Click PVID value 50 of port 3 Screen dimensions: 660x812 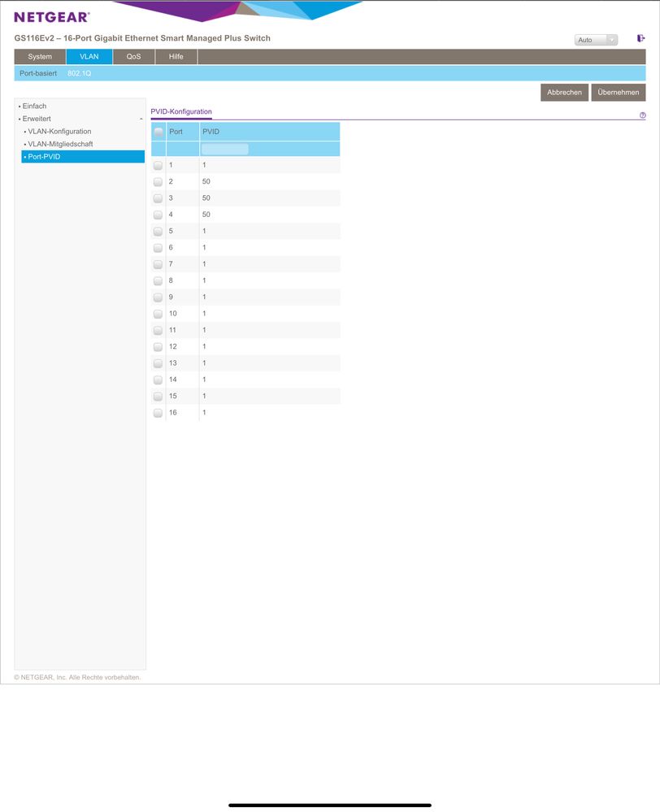point(206,198)
